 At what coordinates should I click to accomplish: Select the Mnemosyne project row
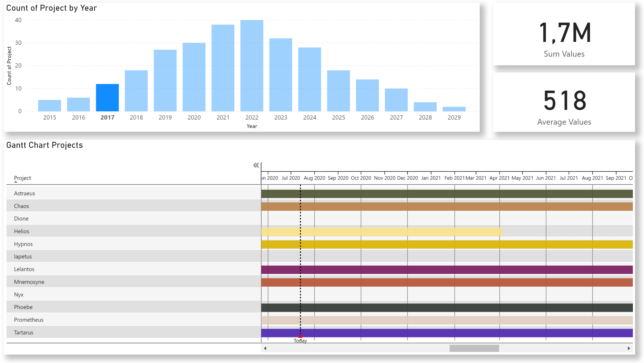pos(29,282)
